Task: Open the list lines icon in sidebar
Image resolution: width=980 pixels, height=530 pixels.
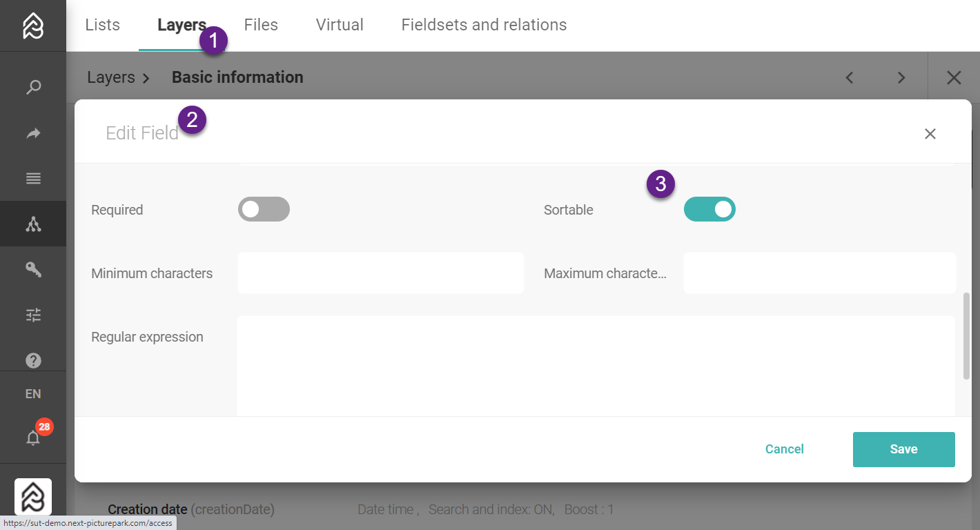Action: [33, 179]
